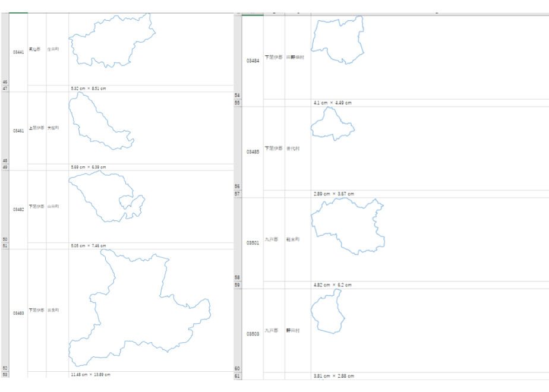The width and height of the screenshot is (549, 392).
Task: Select row header 54 in right sheet
Action: click(238, 58)
